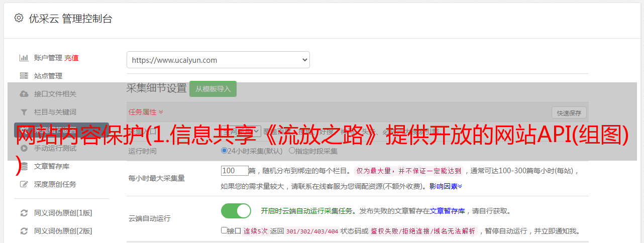
Task: Click the play icon beside 手动运行测试
Action: [x=24, y=148]
